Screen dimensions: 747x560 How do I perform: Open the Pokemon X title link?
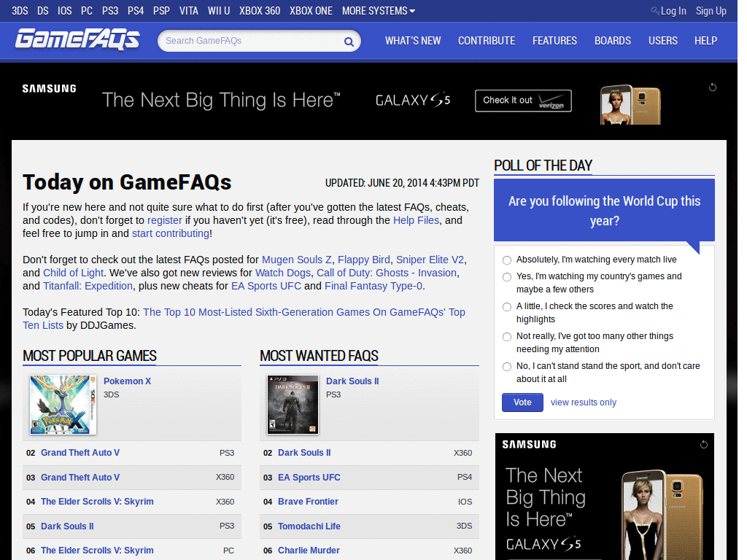pyautogui.click(x=127, y=381)
